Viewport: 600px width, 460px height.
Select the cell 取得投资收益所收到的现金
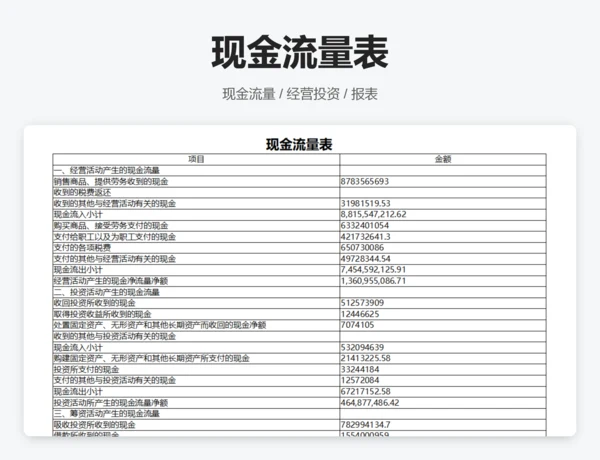[x=196, y=314]
